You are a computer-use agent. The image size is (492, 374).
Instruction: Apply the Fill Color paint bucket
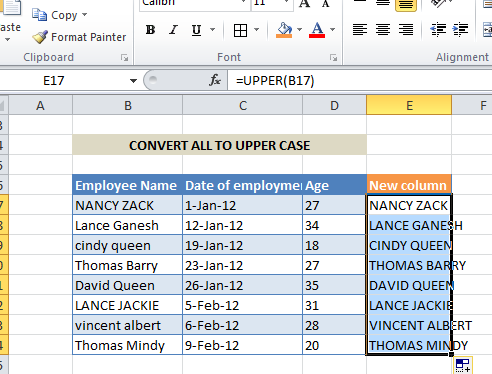click(284, 30)
